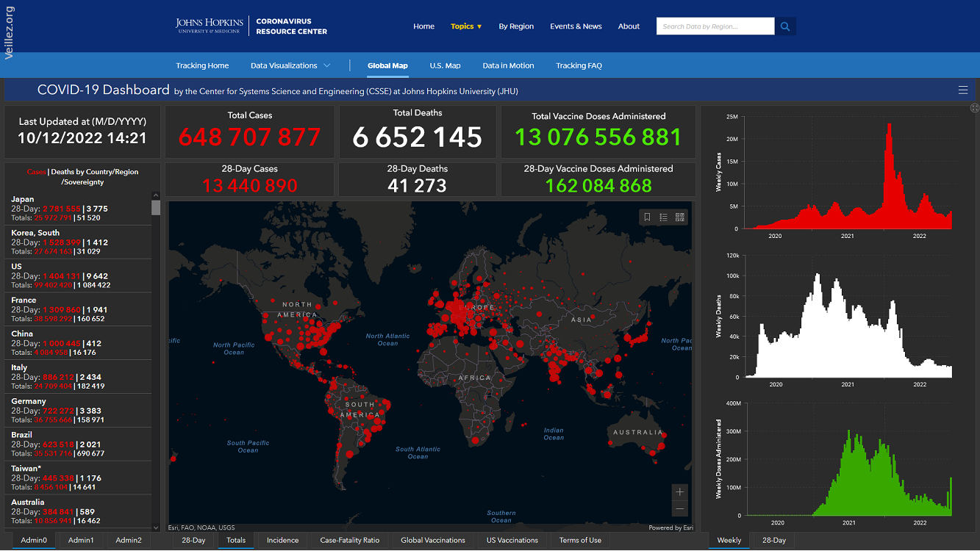This screenshot has height=551, width=980.
Task: Zoom out of the map with minus button
Action: 680,509
